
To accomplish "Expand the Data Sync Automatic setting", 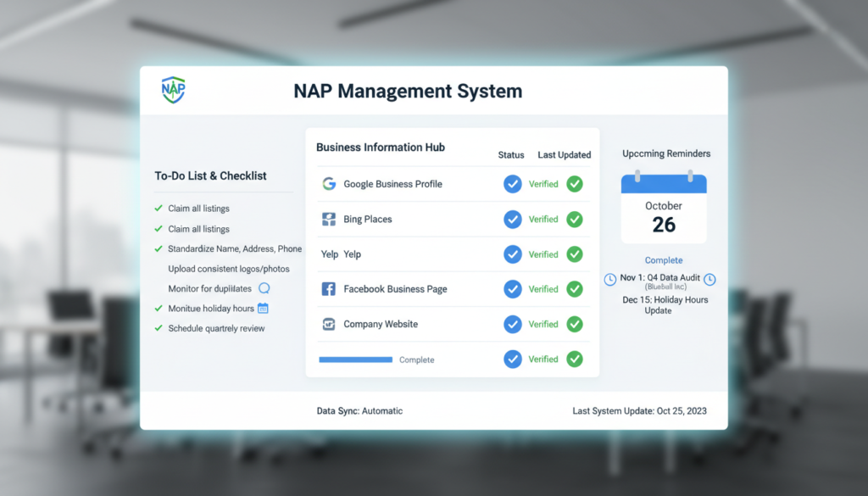I will (359, 410).
